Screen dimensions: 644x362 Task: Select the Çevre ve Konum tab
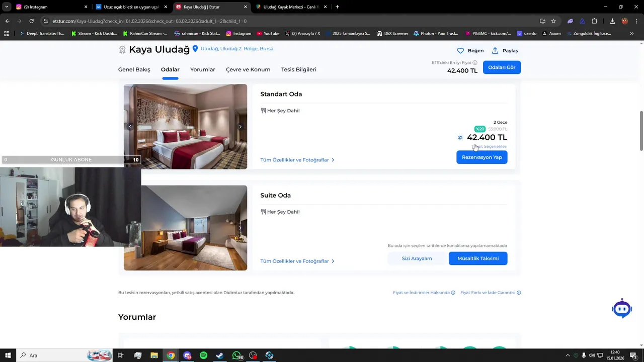pos(248,69)
